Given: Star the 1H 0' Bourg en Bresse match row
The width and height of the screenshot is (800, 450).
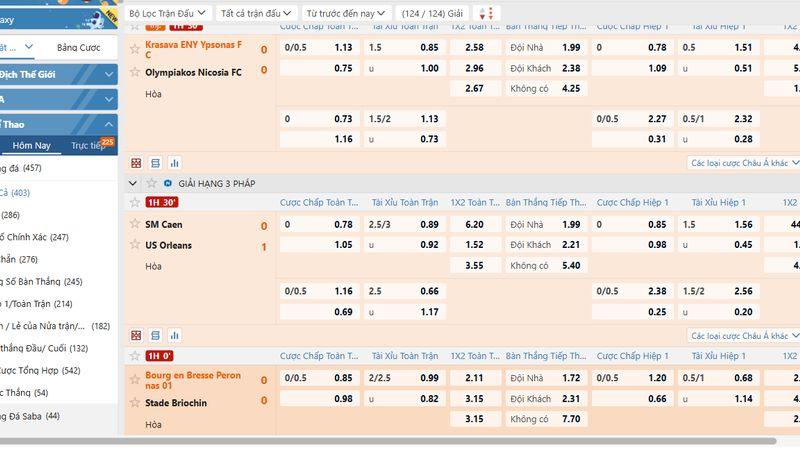Looking at the screenshot, I should pyautogui.click(x=135, y=356).
